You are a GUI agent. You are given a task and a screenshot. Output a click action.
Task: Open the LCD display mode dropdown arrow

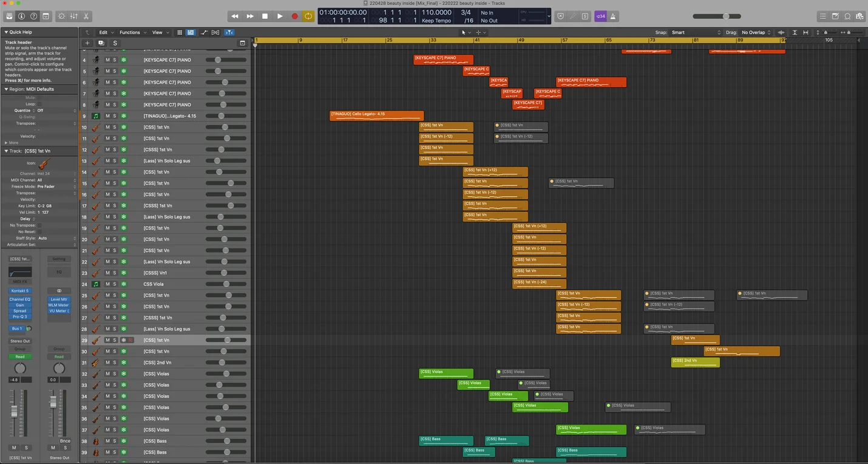click(549, 16)
